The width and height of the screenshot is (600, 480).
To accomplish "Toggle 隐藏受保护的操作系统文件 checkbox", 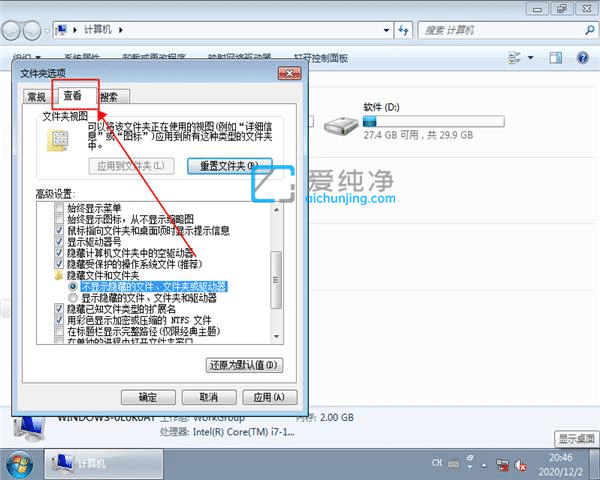I will (59, 264).
